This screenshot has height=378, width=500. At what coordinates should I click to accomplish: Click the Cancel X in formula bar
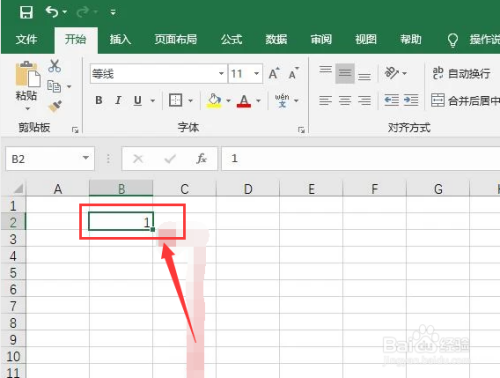click(x=138, y=159)
